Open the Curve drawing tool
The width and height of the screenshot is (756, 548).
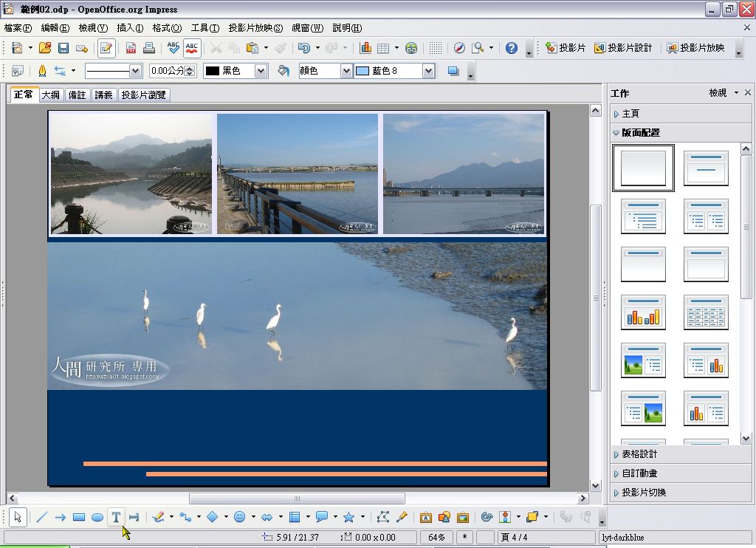(x=158, y=517)
